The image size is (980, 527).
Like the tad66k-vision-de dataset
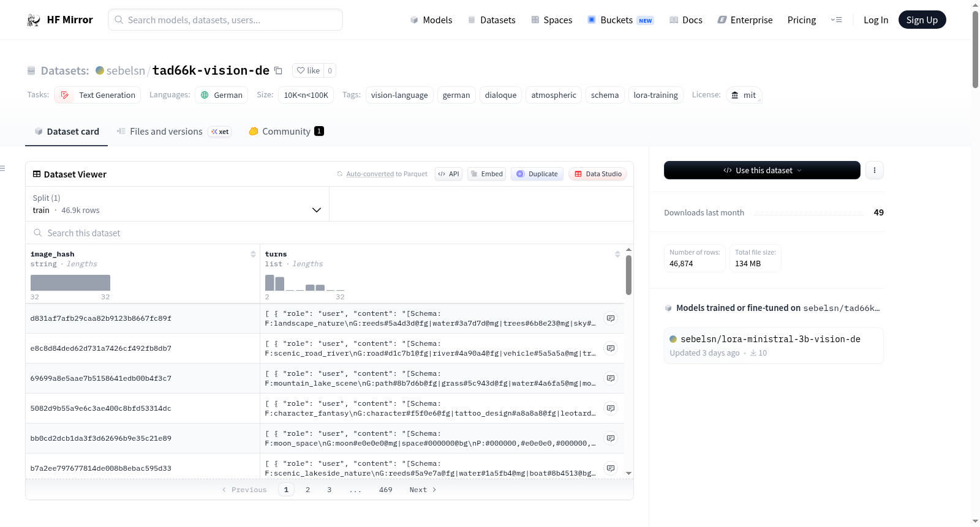pyautogui.click(x=308, y=70)
